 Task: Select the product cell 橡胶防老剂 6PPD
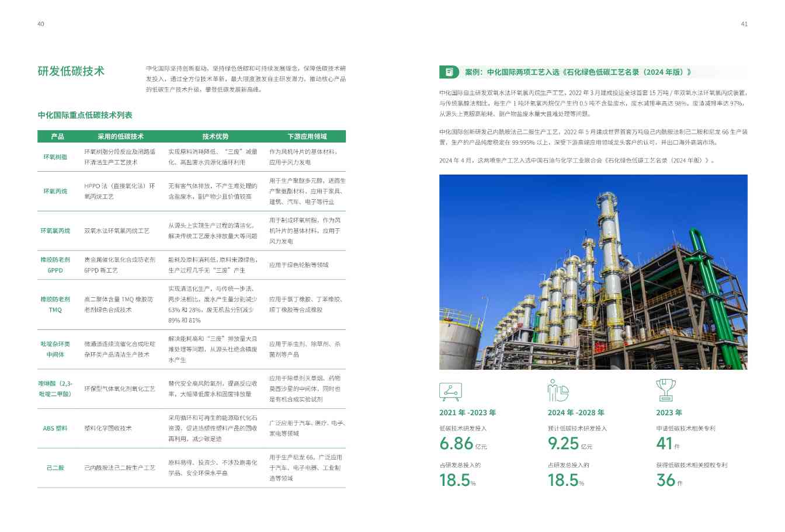click(x=55, y=265)
